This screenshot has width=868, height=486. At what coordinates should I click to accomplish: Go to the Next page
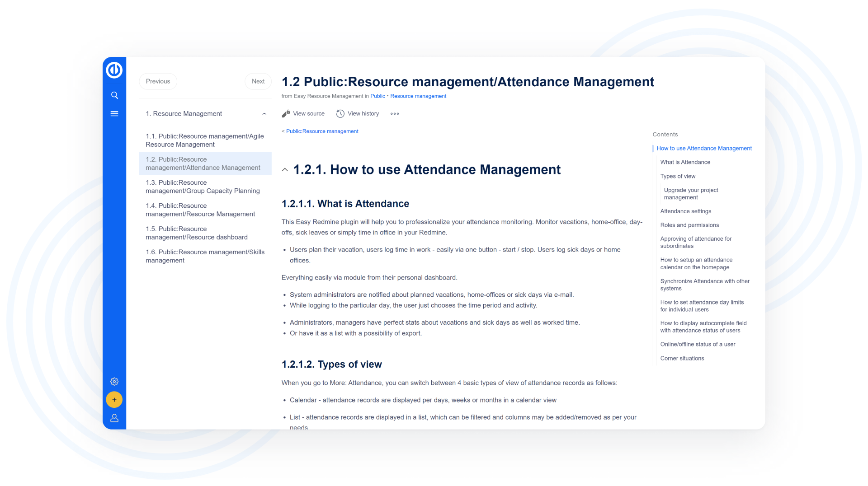[x=258, y=81]
